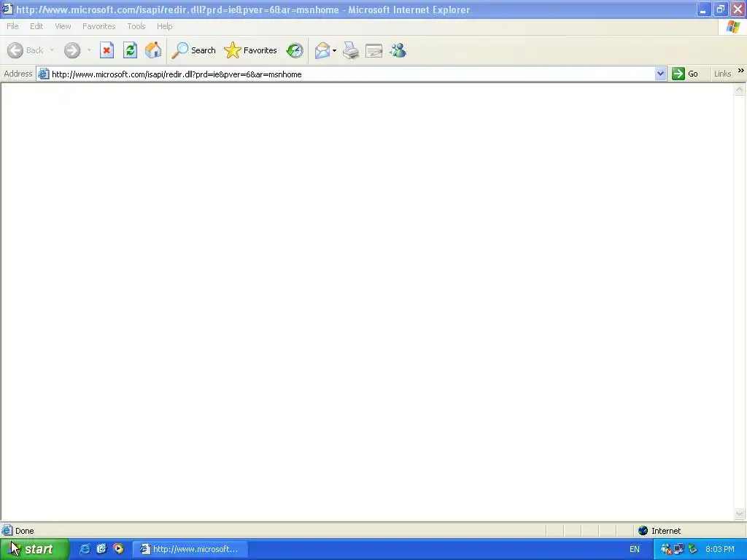This screenshot has height=560, width=747.
Task: Stop page loading with red X icon
Action: 107,50
